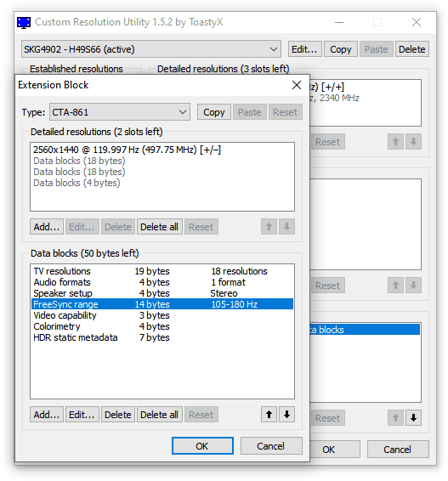
Task: Click Delete all under the Extension Block's Detailed resolutions list
Action: click(160, 227)
